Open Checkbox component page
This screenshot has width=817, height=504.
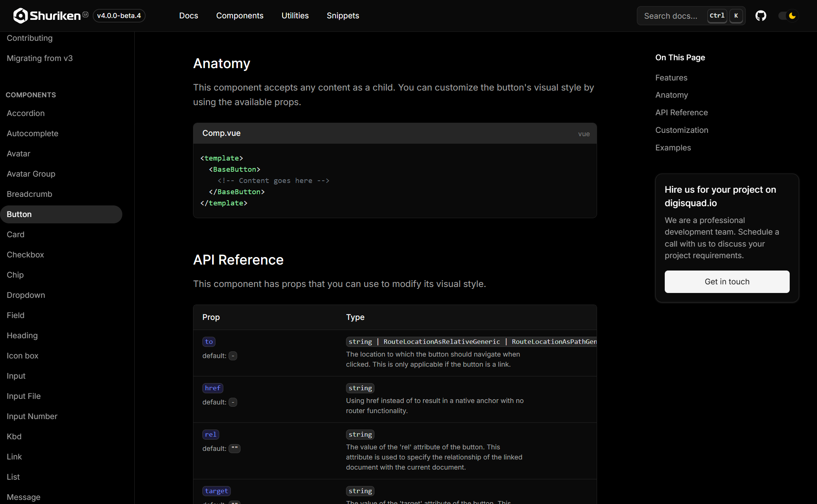pyautogui.click(x=25, y=255)
